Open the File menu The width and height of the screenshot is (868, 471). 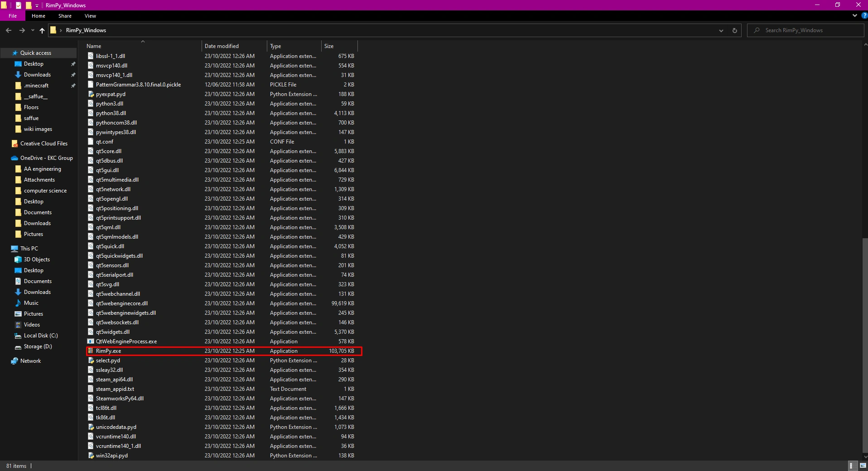pos(13,16)
